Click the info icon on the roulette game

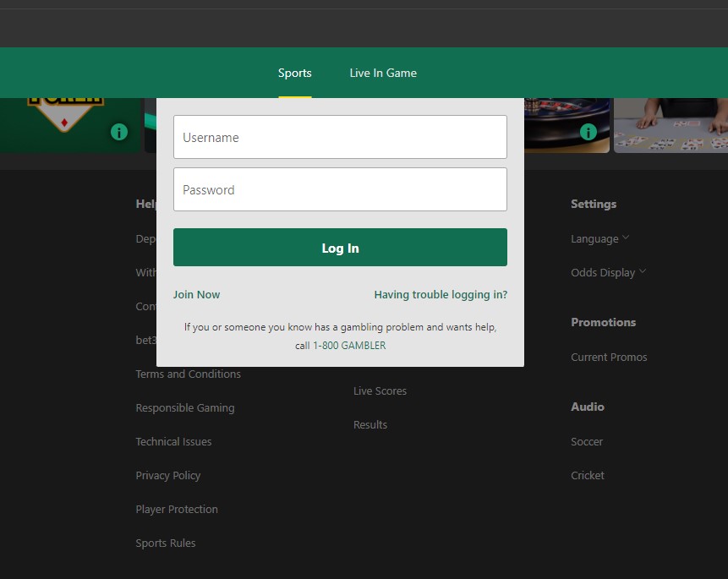588,132
